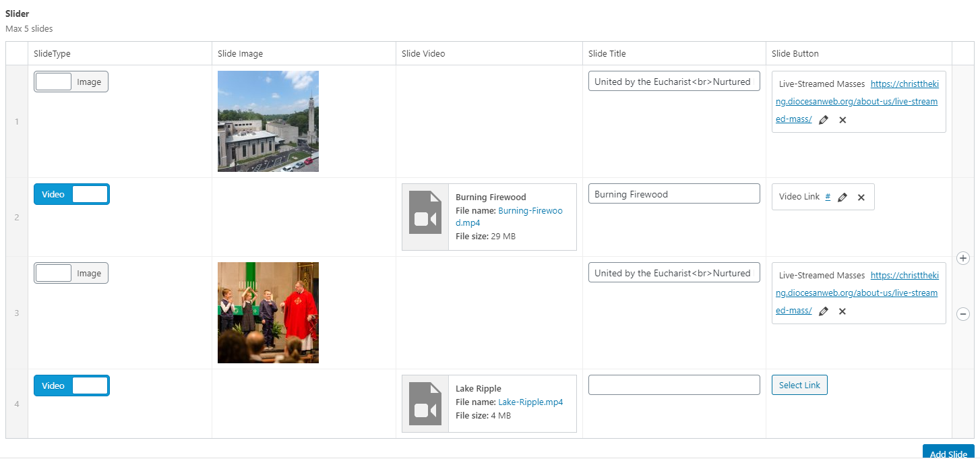
Task: Click the Select Link button
Action: click(x=799, y=385)
